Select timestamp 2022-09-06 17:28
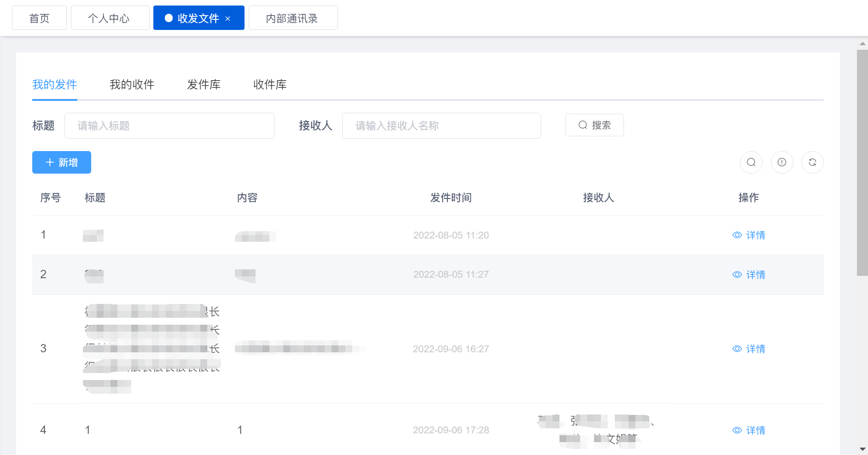Image resolution: width=868 pixels, height=455 pixels. coord(451,430)
